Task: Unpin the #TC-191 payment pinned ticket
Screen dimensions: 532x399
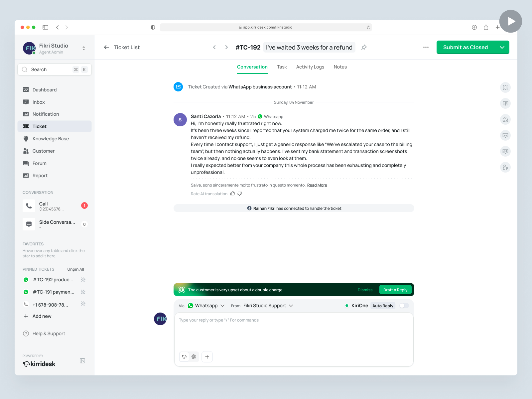Action: click(x=83, y=292)
